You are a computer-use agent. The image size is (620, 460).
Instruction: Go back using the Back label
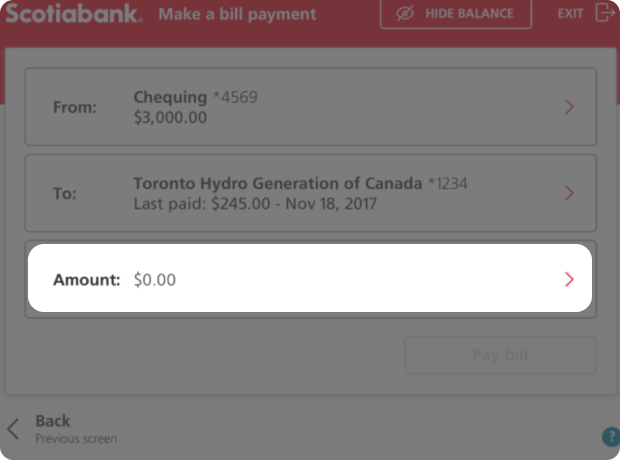(53, 421)
